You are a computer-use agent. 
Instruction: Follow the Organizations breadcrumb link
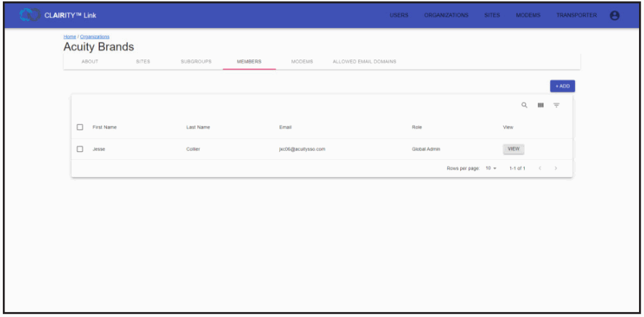coord(95,37)
